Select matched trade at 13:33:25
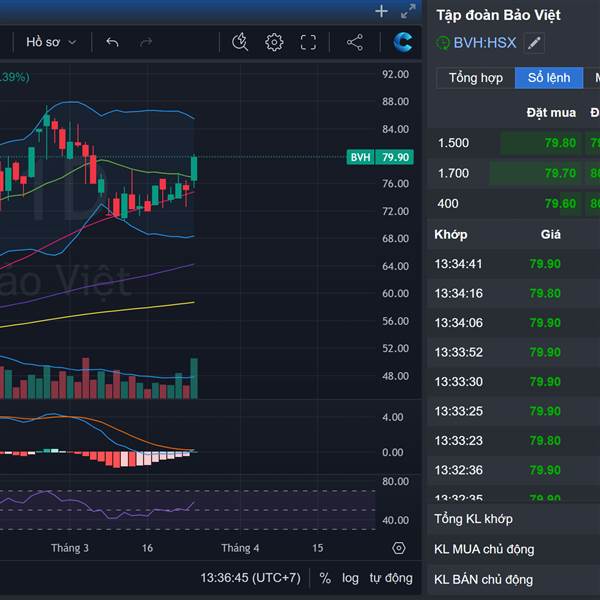600x600 pixels. click(514, 411)
